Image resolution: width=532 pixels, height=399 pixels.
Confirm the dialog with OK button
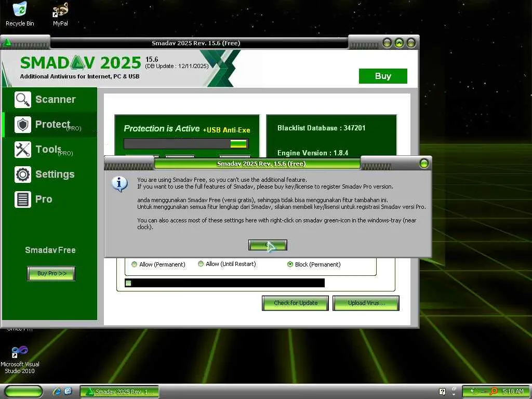tap(268, 245)
